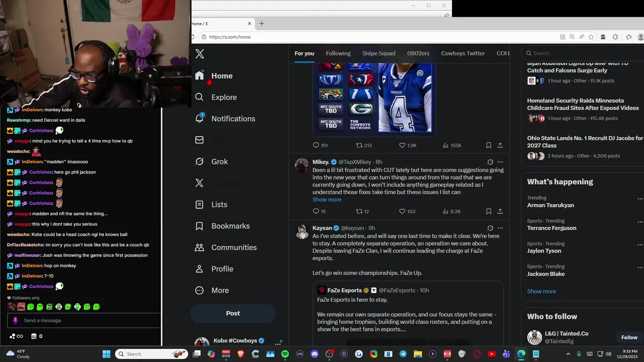
Task: Click the X logo in the sidebar
Action: tap(199, 54)
